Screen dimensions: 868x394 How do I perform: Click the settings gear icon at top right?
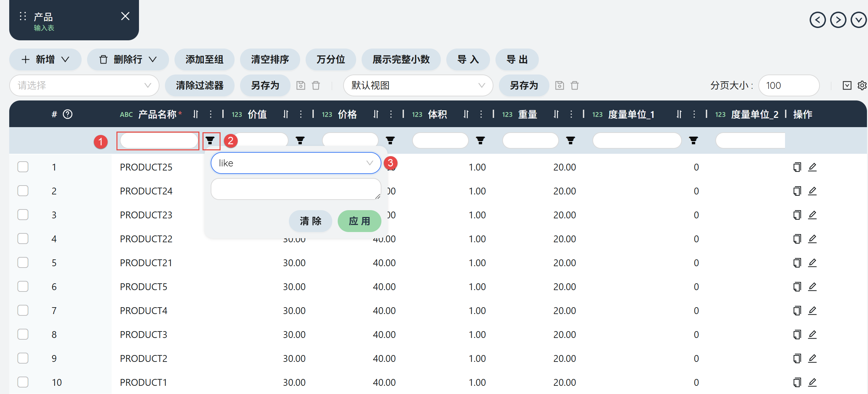tap(862, 85)
